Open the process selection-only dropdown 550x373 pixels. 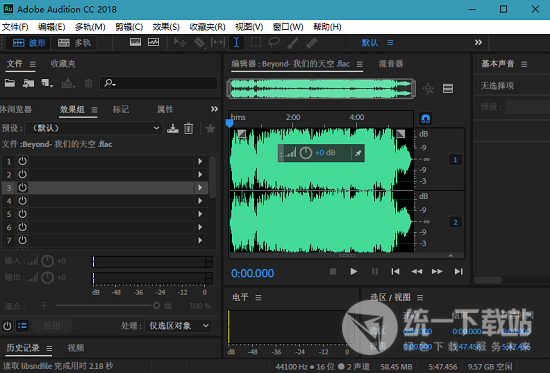pos(178,326)
